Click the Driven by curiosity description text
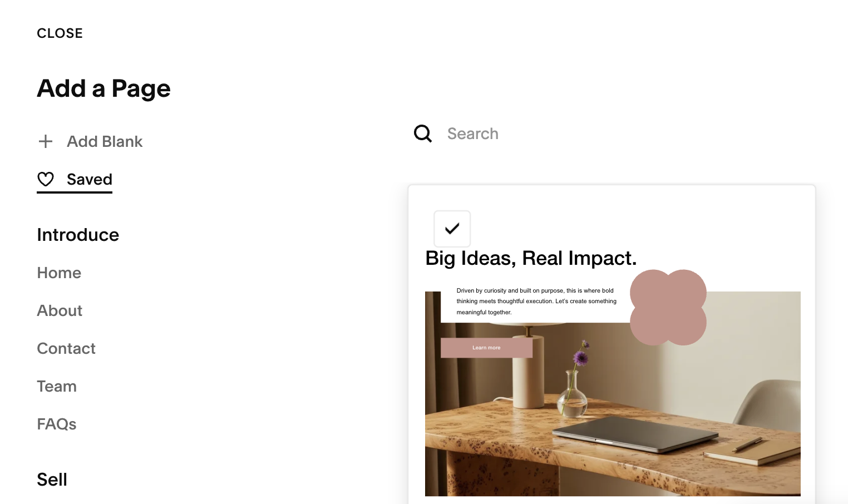The image size is (848, 504). [x=536, y=302]
